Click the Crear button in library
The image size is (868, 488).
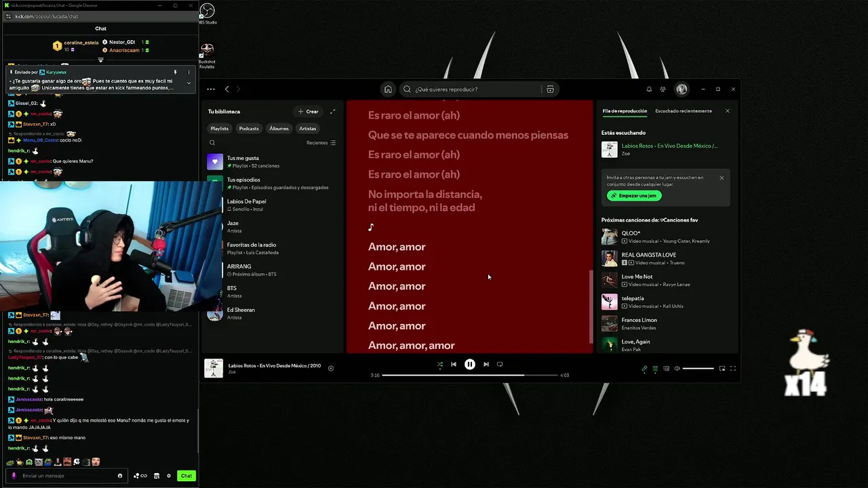coord(308,111)
